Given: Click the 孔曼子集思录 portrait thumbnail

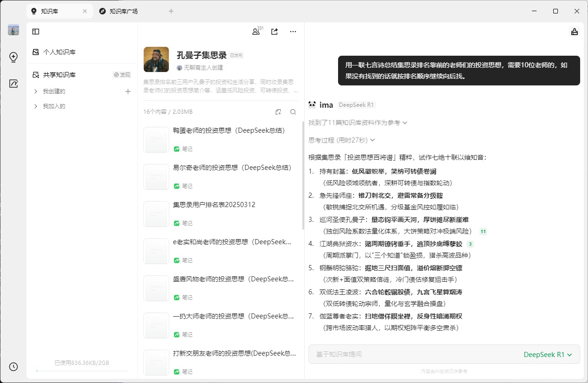Looking at the screenshot, I should click(x=156, y=59).
